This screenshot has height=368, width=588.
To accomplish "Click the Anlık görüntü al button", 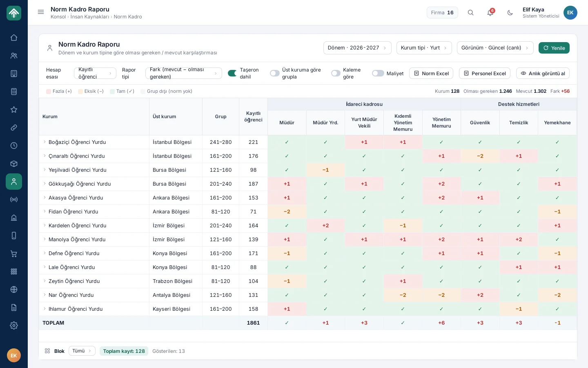I will 543,73.
